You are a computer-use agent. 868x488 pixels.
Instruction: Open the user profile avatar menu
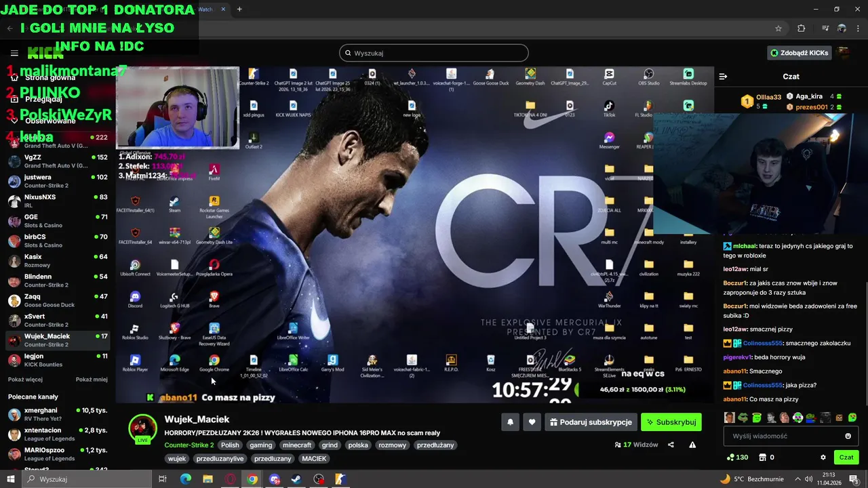point(844,52)
